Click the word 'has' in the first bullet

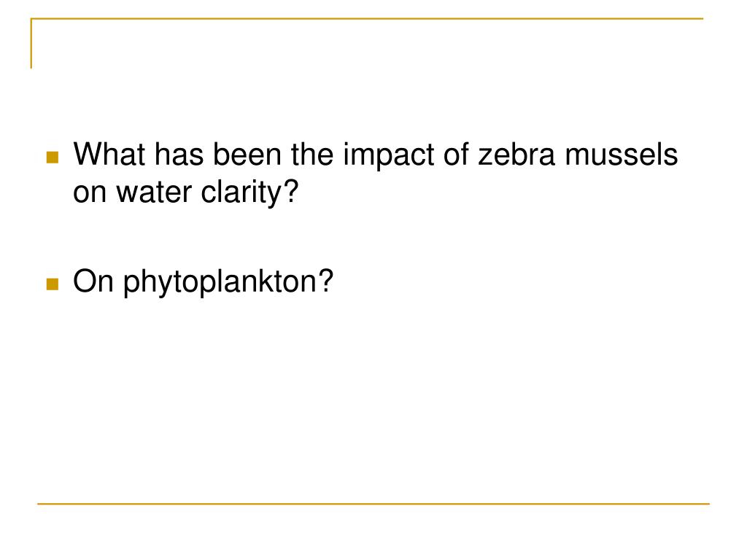click(179, 155)
